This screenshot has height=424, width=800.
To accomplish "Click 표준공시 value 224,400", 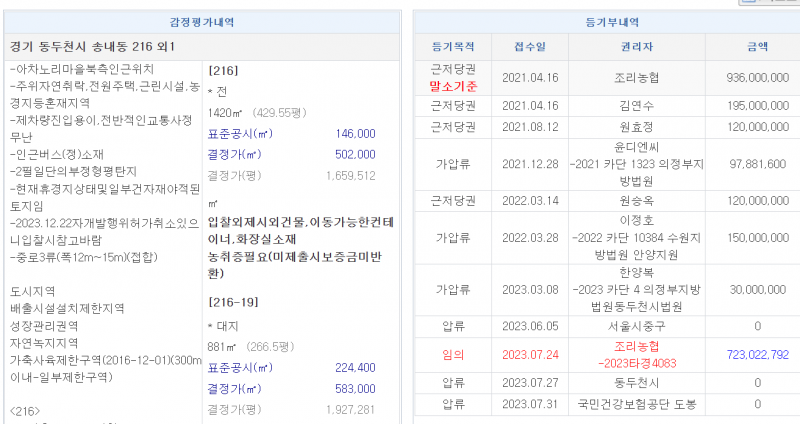I will 356,367.
